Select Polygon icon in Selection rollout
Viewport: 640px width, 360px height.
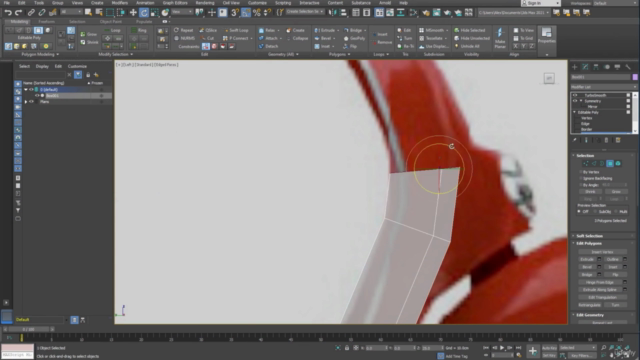click(610, 163)
